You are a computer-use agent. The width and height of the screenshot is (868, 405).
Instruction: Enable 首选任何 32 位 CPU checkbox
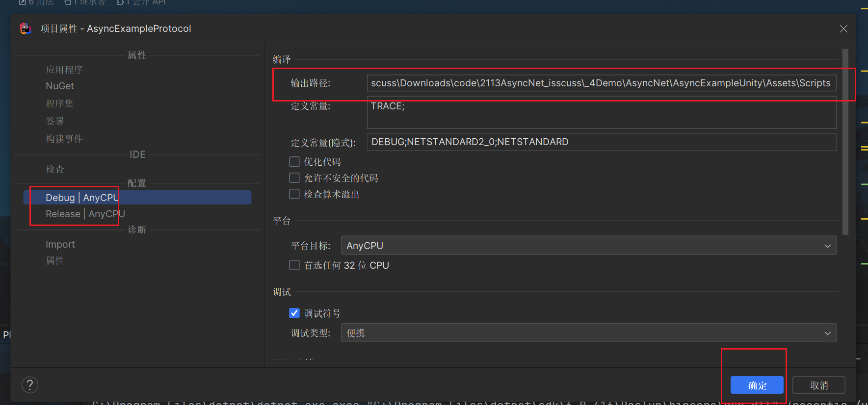click(x=294, y=265)
